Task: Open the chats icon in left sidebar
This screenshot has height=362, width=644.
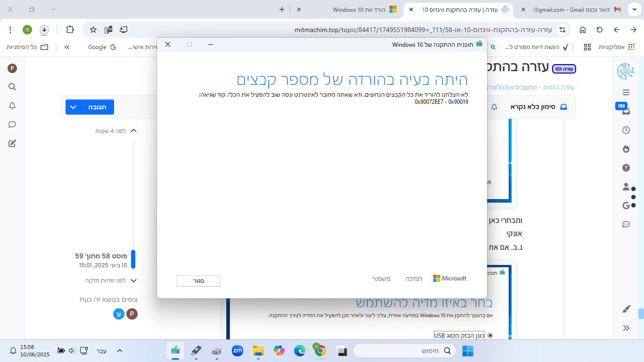Action: tap(12, 124)
